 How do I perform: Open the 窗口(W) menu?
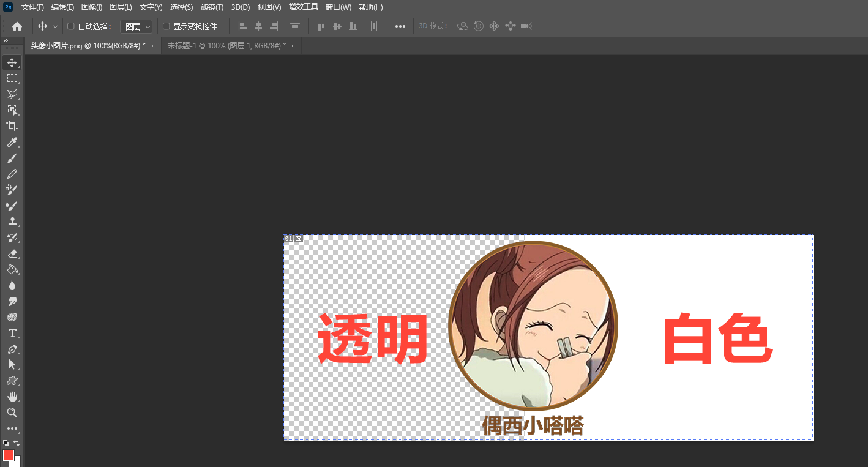tap(339, 7)
